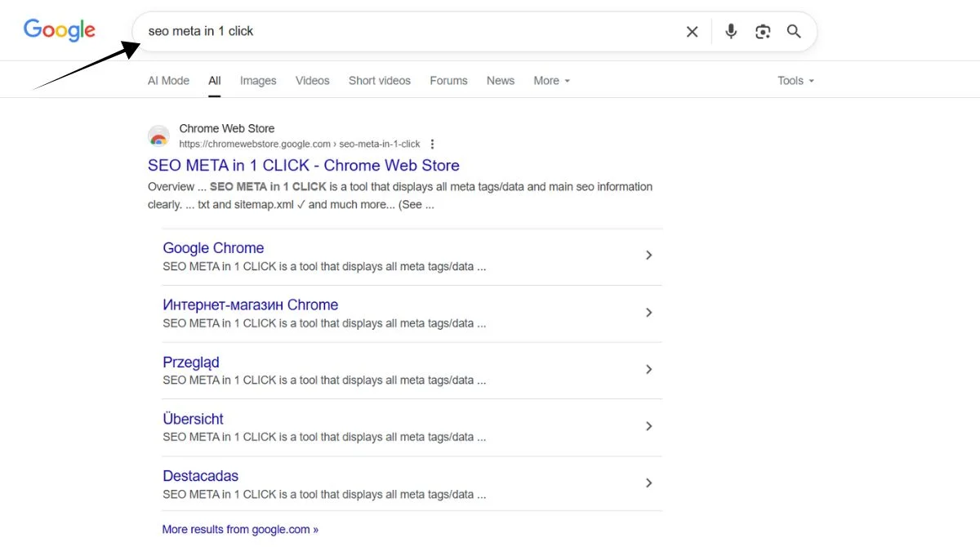Open the News tab
Viewport: 980px width, 547px height.
501,81
